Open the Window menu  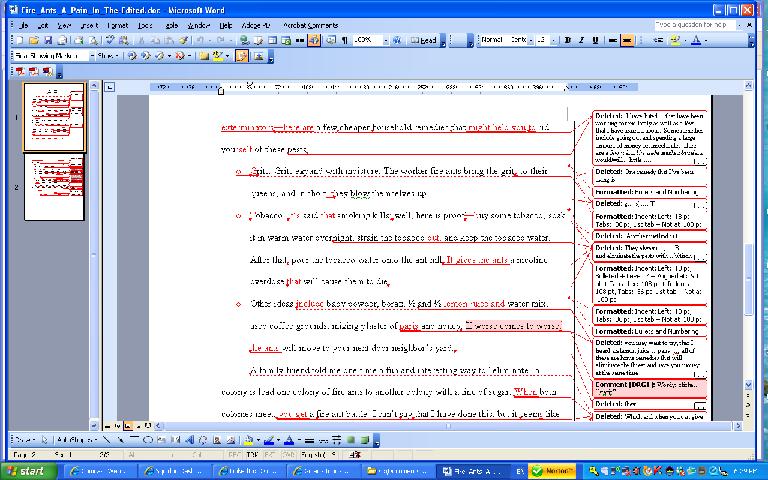coord(198,25)
